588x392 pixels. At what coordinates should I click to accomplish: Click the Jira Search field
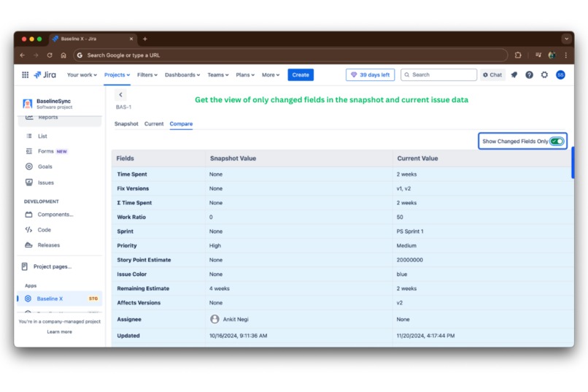point(438,74)
